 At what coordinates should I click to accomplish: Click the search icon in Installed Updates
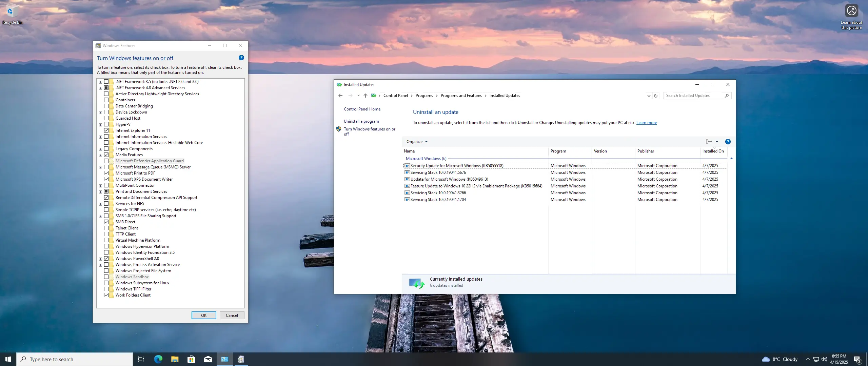coord(727,96)
